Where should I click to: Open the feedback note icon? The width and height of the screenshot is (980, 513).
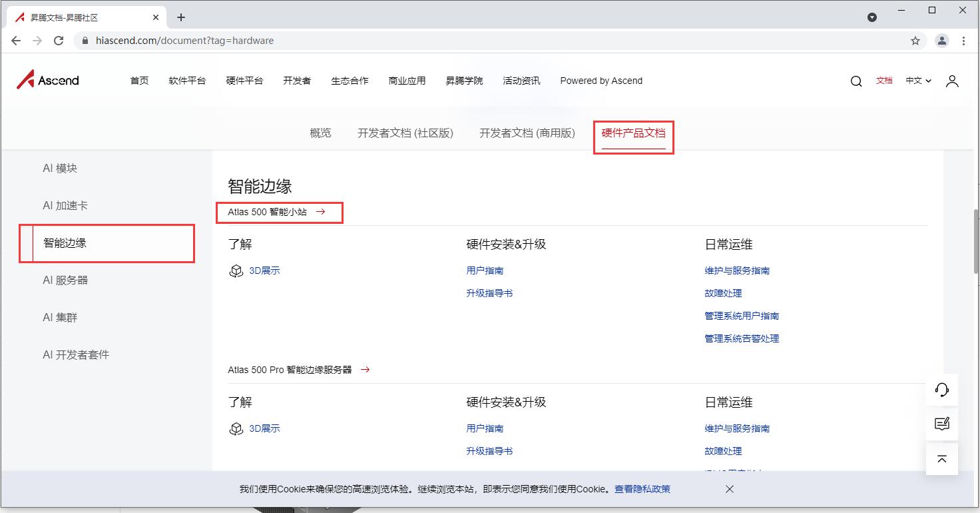pos(942,424)
